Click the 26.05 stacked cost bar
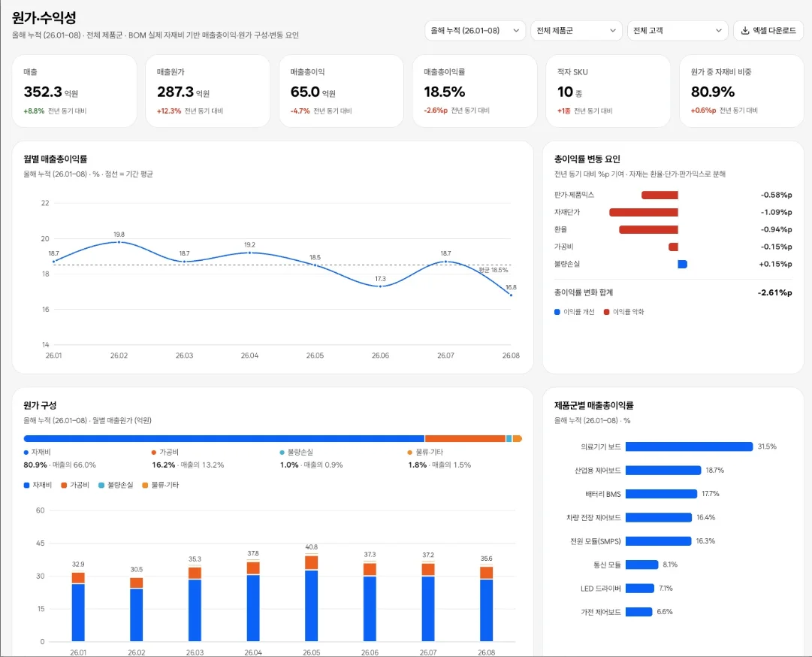The height and width of the screenshot is (657, 812). pos(312,598)
